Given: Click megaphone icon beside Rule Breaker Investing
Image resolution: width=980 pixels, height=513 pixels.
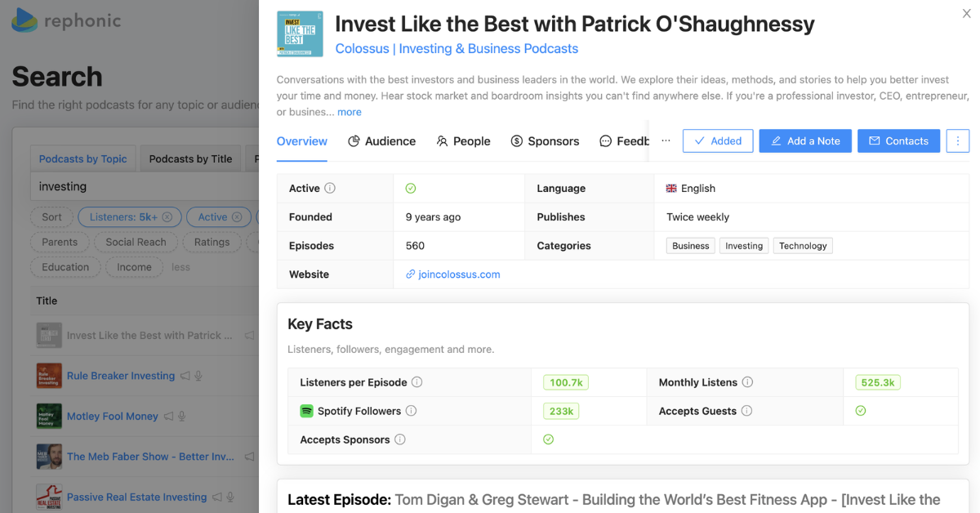Looking at the screenshot, I should pos(185,376).
